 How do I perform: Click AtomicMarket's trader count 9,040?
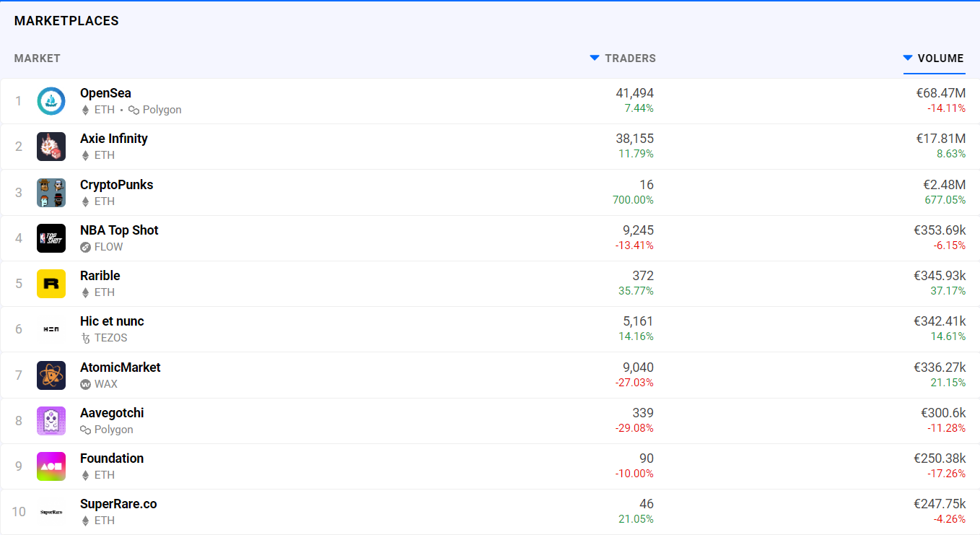click(638, 367)
